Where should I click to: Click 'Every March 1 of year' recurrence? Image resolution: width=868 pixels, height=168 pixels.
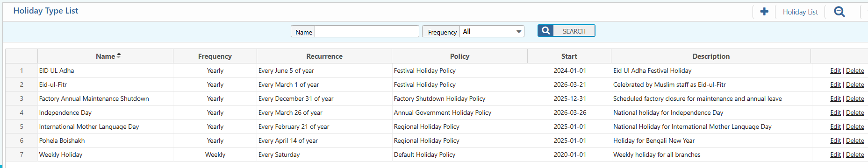pos(324,84)
